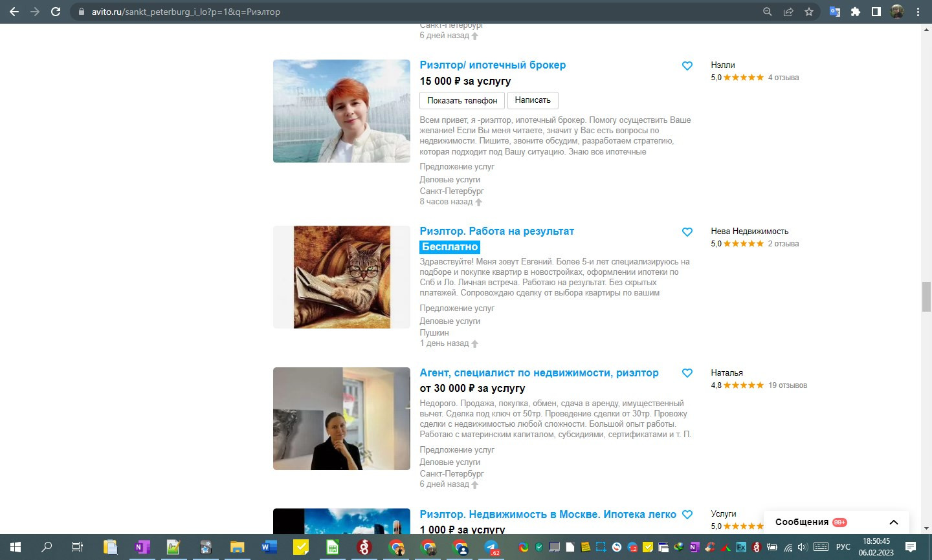
Task: Switch input language 'РУС'
Action: pos(843,547)
